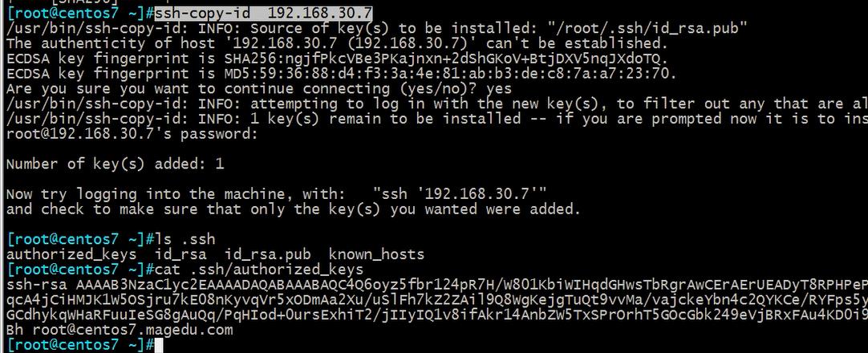The width and height of the screenshot is (868, 353).
Task: Click the 'authenticity of host' warning line
Action: pos(338,43)
